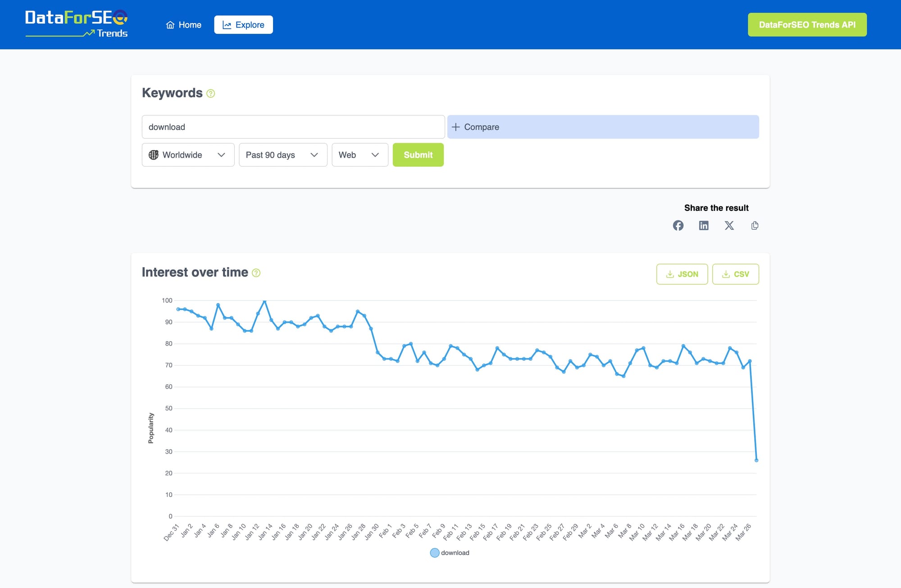
Task: Click the chart icon in Explore button
Action: [x=227, y=25]
